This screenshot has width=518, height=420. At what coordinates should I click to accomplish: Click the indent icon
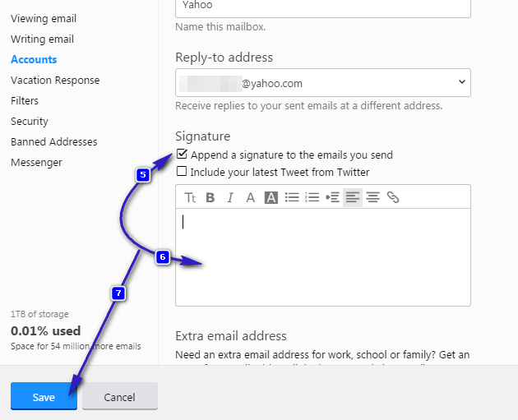[332, 197]
